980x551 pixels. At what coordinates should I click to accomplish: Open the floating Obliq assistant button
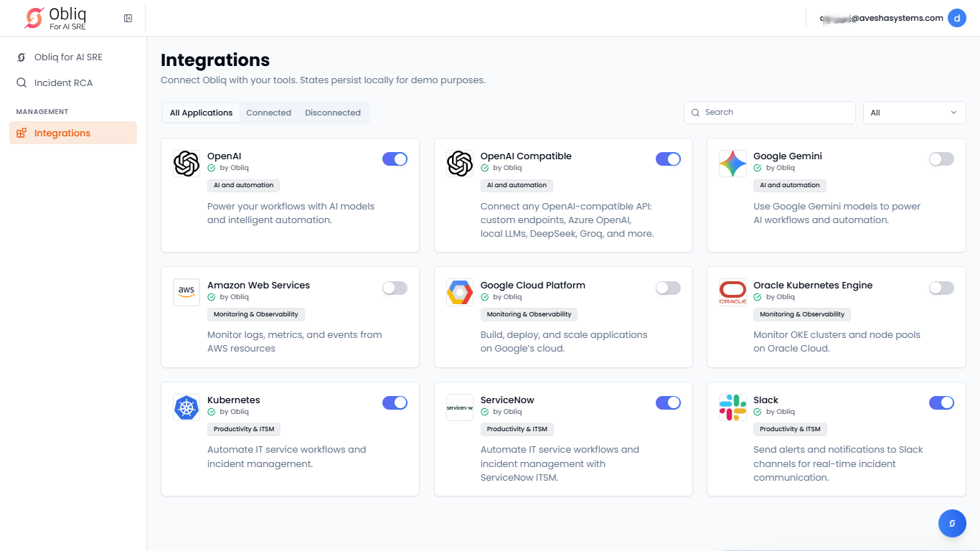point(951,523)
